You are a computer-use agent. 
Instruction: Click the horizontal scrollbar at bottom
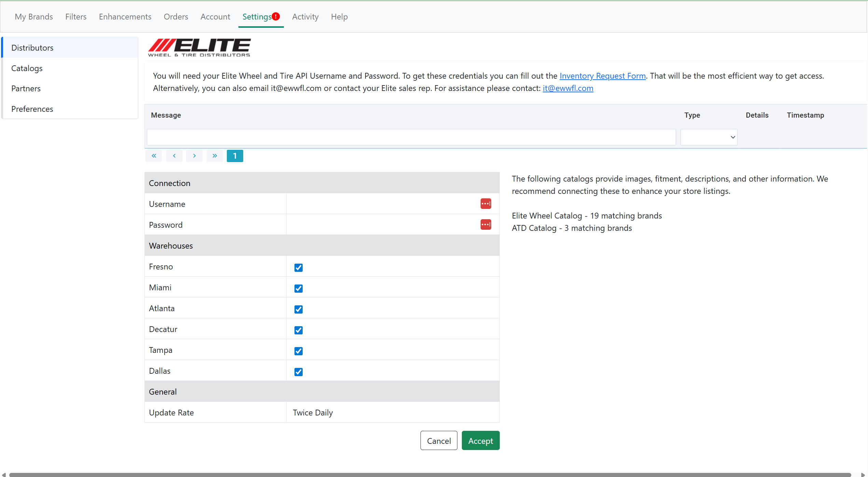tap(430, 474)
